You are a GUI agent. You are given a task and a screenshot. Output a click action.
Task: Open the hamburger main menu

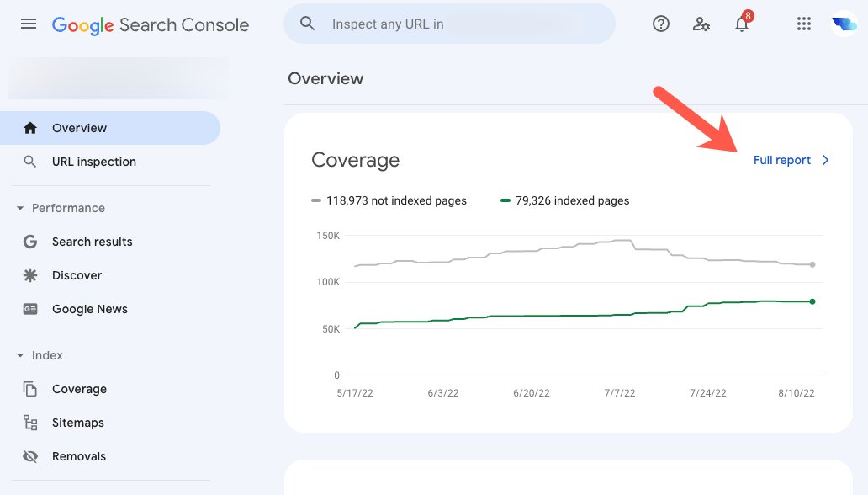[x=29, y=24]
